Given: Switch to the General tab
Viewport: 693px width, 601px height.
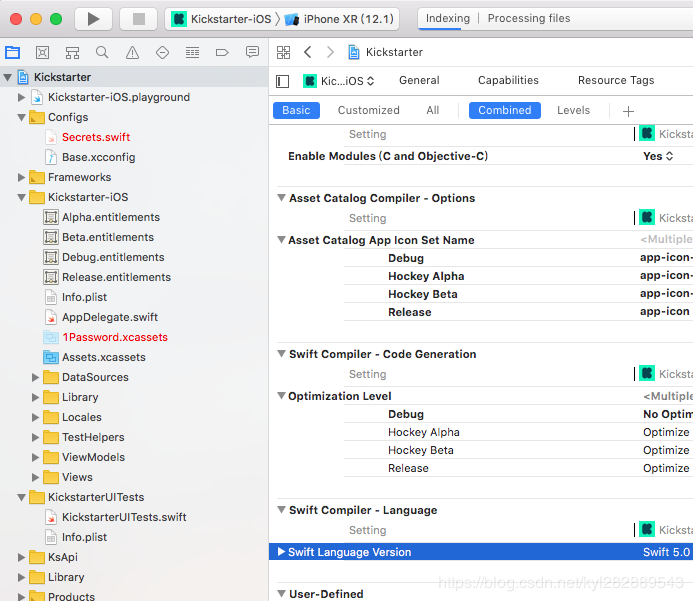Looking at the screenshot, I should pyautogui.click(x=419, y=80).
